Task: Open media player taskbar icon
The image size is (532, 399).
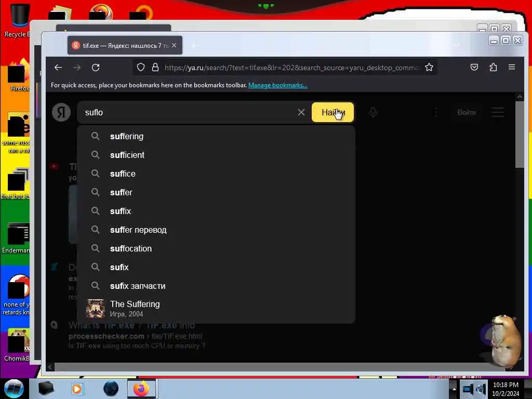Action: 77,389
